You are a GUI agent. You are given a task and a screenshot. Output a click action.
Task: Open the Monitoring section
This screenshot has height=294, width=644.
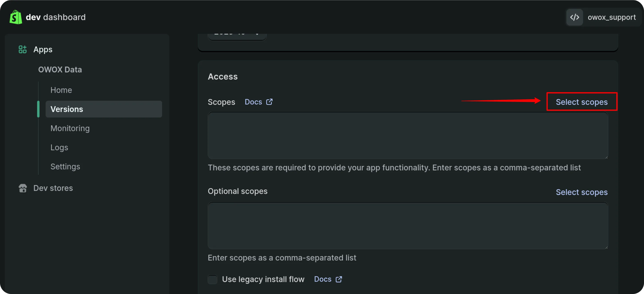coord(70,128)
